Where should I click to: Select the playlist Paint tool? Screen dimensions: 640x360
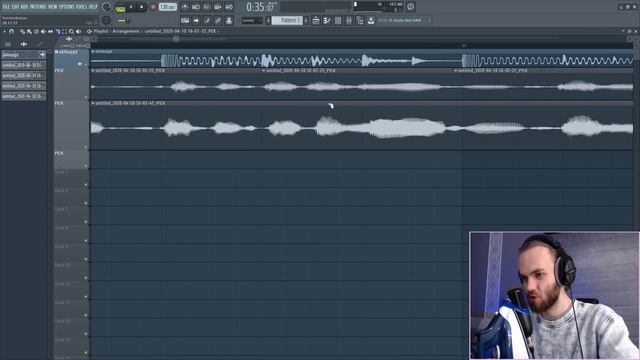point(29,31)
